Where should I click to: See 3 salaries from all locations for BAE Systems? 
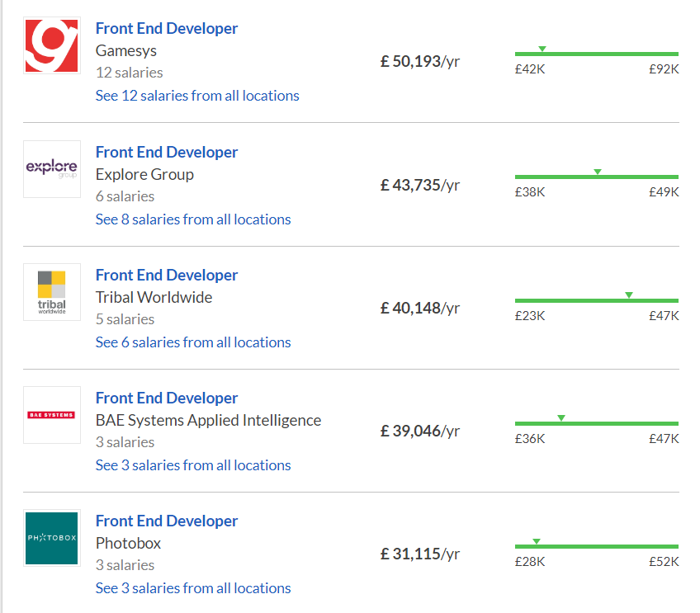tap(193, 465)
